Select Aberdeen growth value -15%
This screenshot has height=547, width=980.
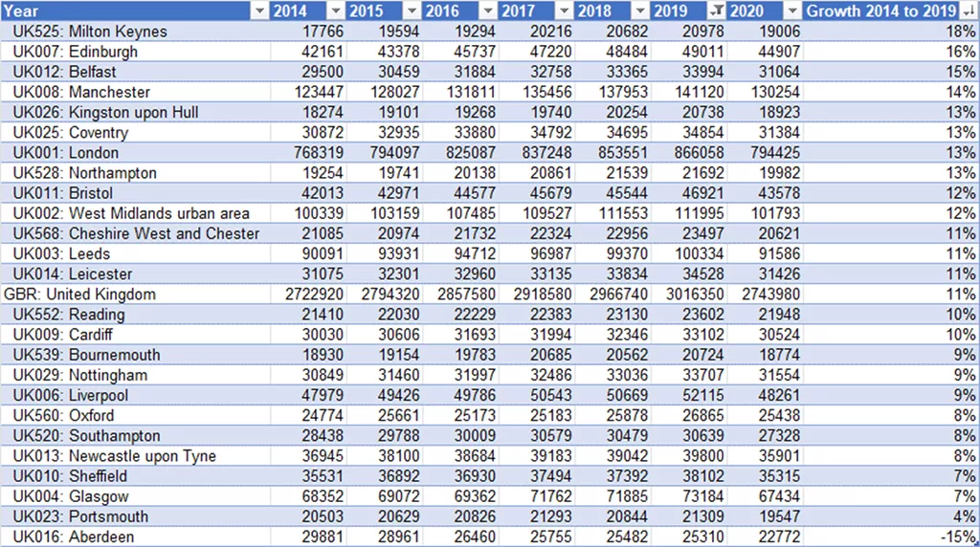click(958, 537)
